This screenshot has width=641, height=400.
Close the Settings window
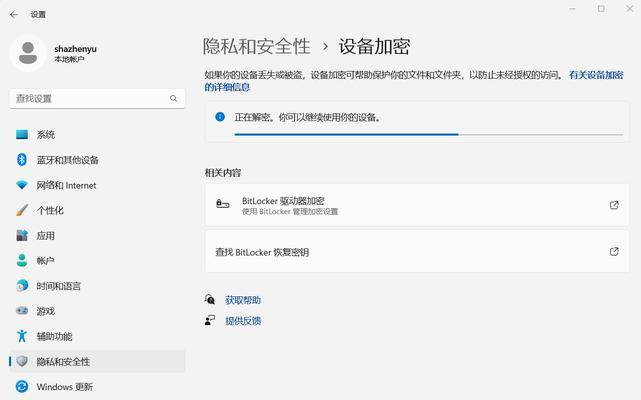coord(630,9)
